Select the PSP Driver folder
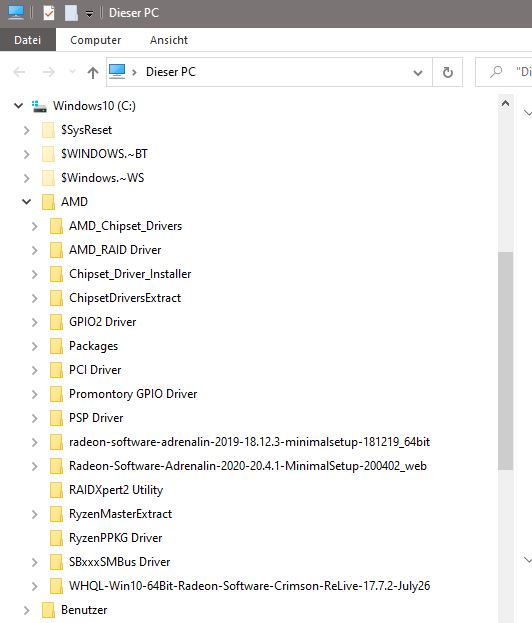532x623 pixels. point(96,418)
